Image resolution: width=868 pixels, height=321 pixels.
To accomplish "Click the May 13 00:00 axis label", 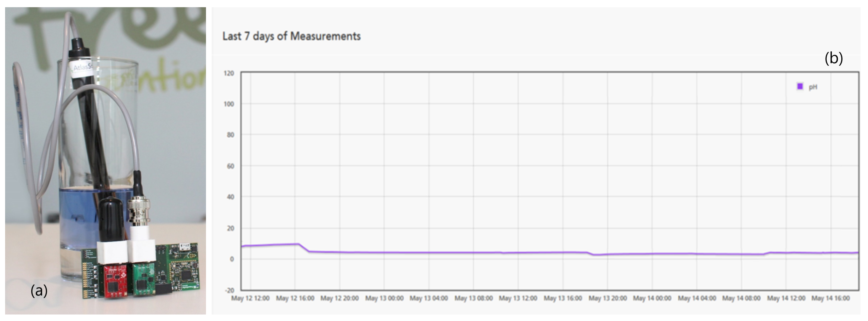I will pyautogui.click(x=384, y=299).
